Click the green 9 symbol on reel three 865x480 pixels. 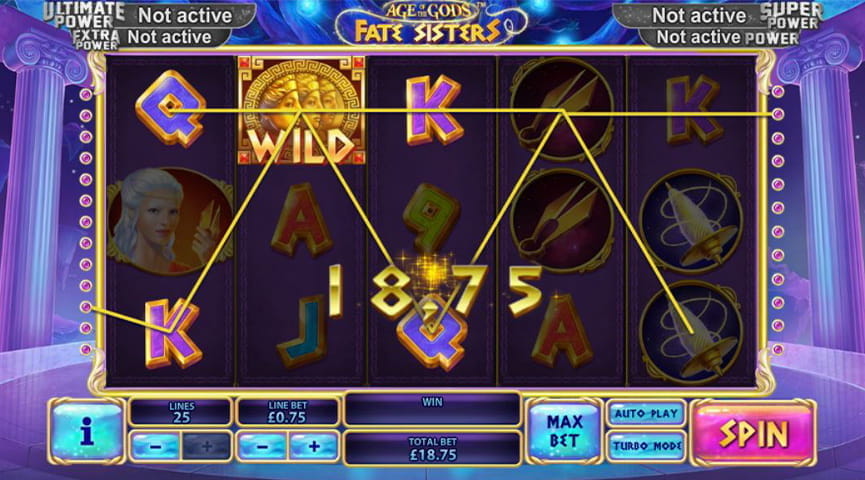[432, 218]
